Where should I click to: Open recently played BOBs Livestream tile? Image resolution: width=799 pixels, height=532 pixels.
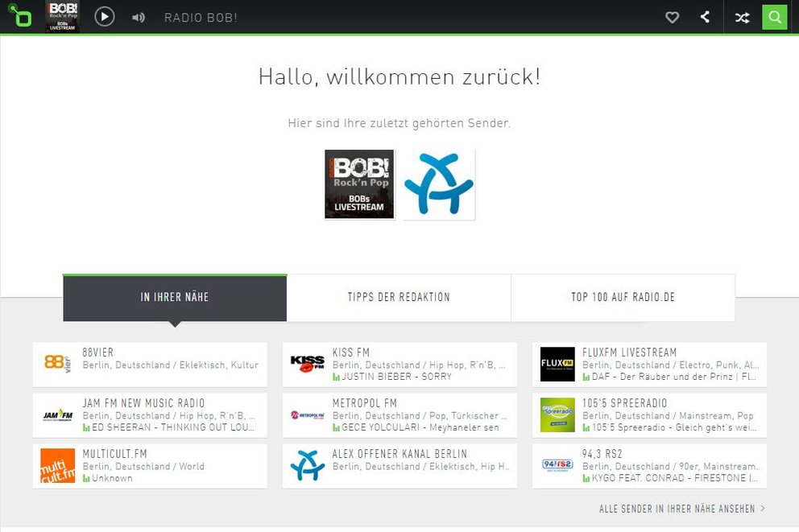point(359,184)
